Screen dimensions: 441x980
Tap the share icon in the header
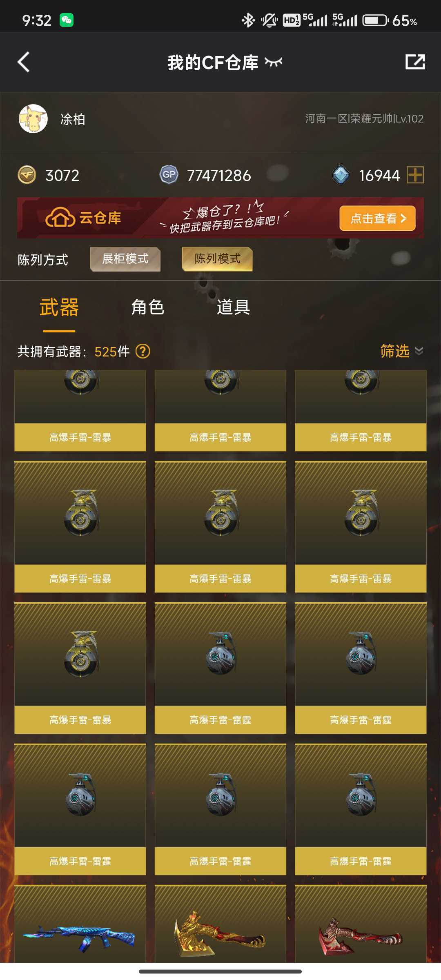[x=415, y=62]
